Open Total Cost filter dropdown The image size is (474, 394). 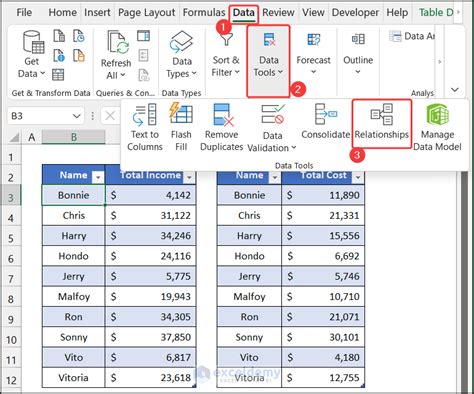click(358, 177)
